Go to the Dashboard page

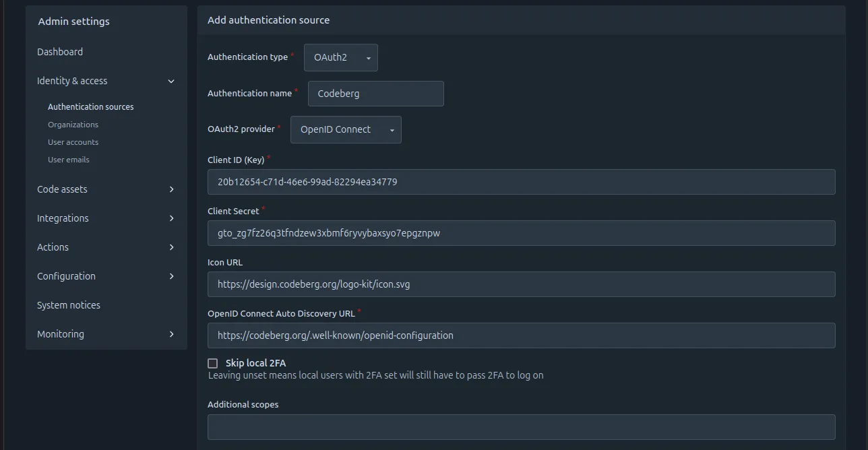[x=60, y=52]
